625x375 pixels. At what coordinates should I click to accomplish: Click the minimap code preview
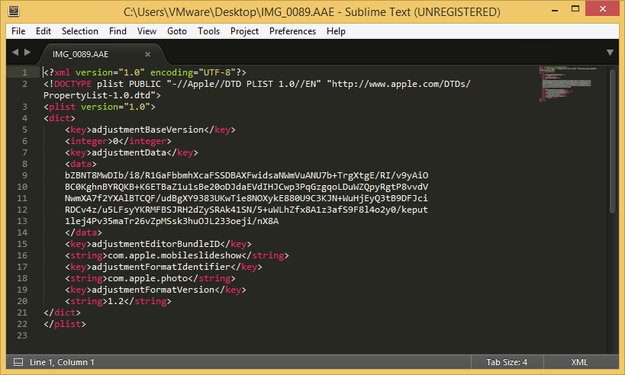tap(567, 84)
